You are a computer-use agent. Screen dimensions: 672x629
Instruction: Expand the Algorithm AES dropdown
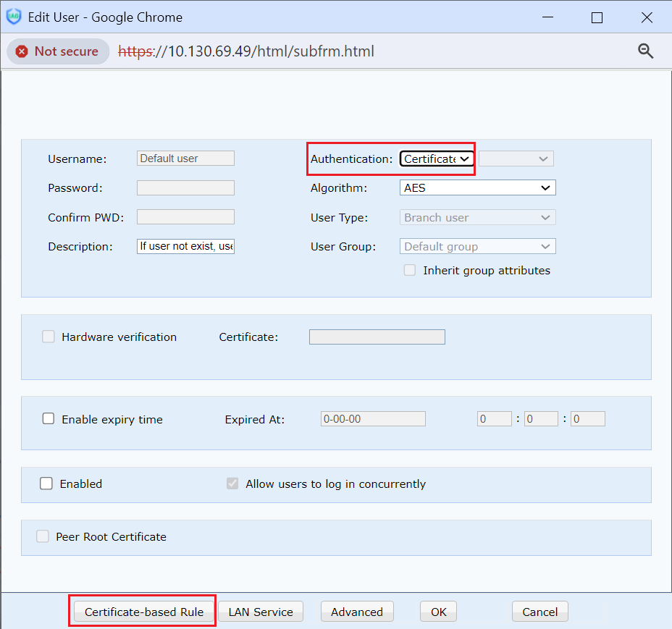tap(477, 187)
